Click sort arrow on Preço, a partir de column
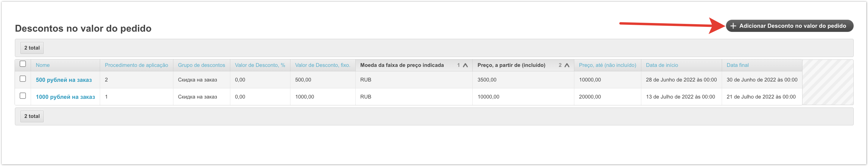The image size is (868, 166). (x=567, y=65)
